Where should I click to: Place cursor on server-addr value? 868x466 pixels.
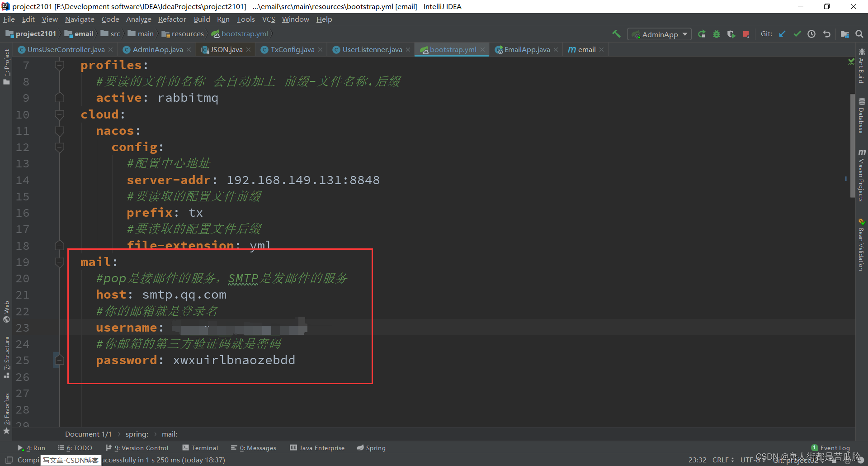click(303, 180)
